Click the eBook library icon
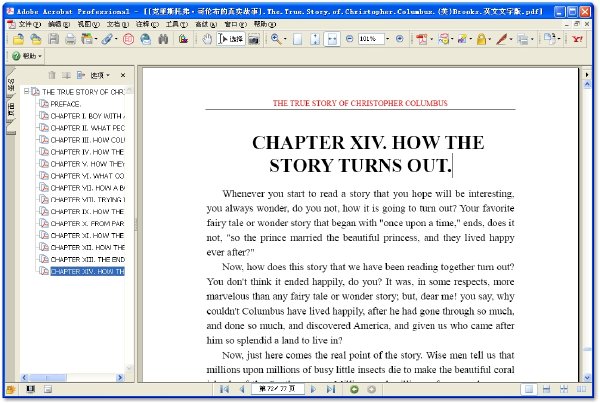600x404 pixels. pyautogui.click(x=183, y=39)
